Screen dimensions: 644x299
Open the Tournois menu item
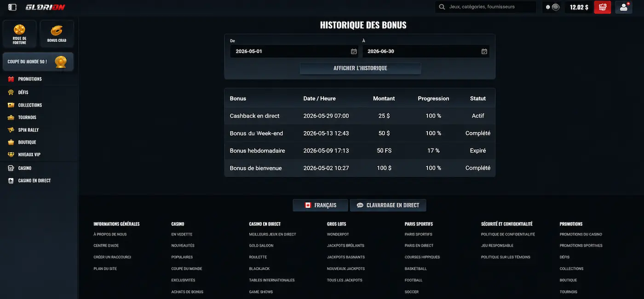point(27,118)
